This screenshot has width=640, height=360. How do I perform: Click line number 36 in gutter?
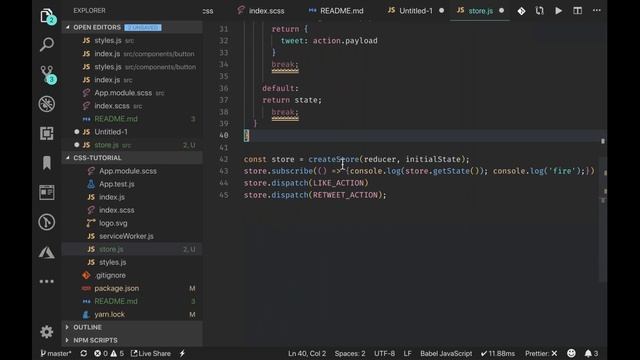(224, 89)
